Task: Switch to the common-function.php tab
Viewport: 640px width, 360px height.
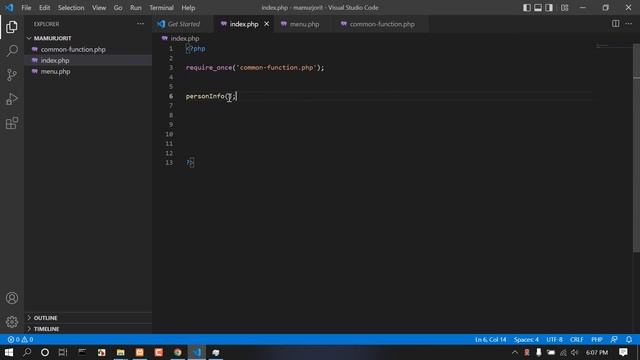Action: point(382,24)
